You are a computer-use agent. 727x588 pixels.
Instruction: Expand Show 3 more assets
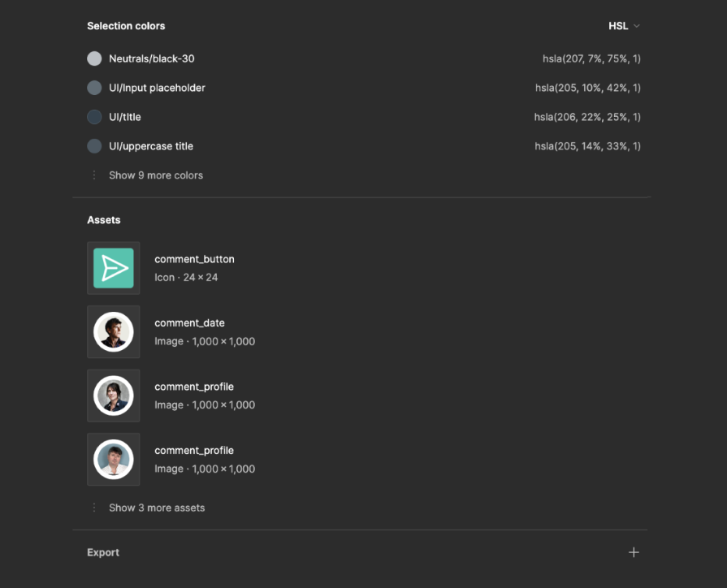[x=156, y=508]
